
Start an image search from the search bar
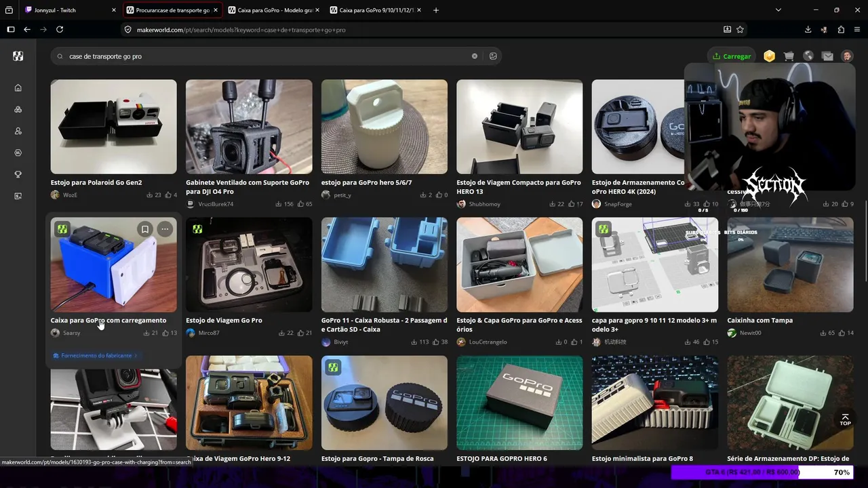(x=493, y=56)
